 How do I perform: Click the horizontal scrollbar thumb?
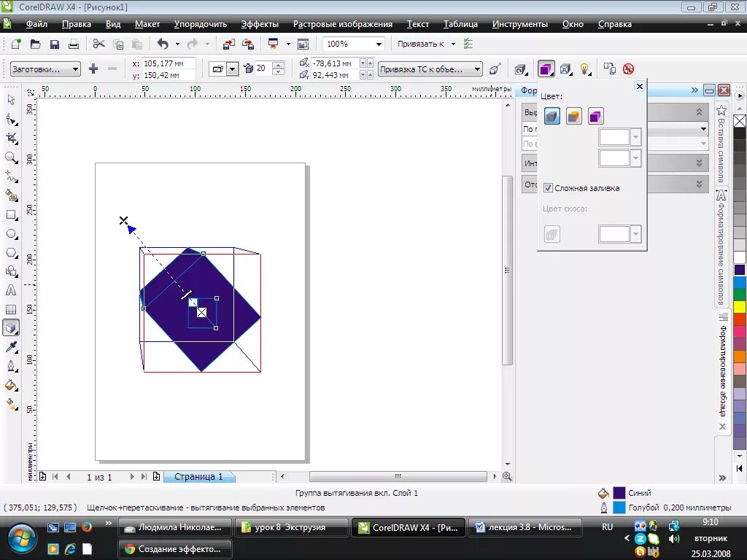[x=398, y=476]
